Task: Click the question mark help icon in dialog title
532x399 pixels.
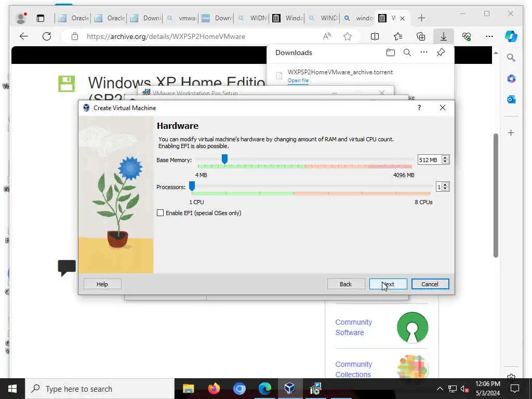Action: (419, 108)
